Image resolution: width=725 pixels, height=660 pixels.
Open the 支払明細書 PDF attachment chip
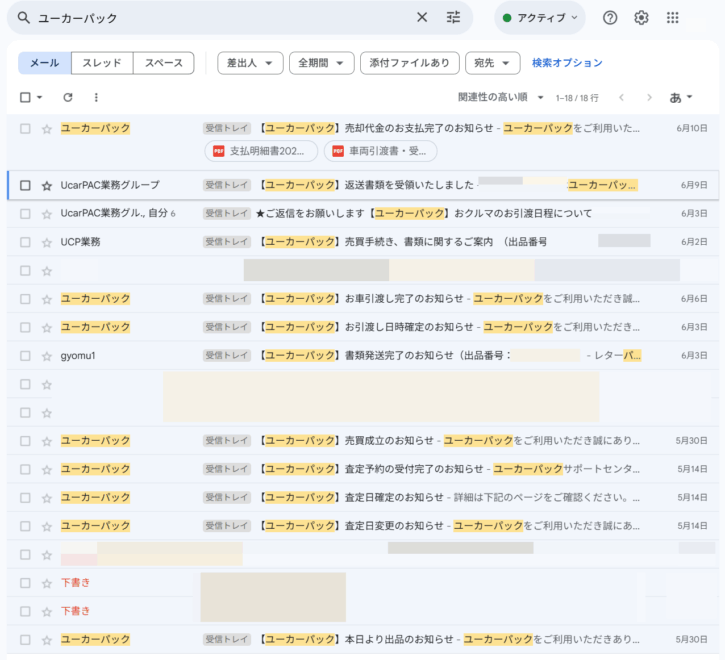[x=261, y=151]
